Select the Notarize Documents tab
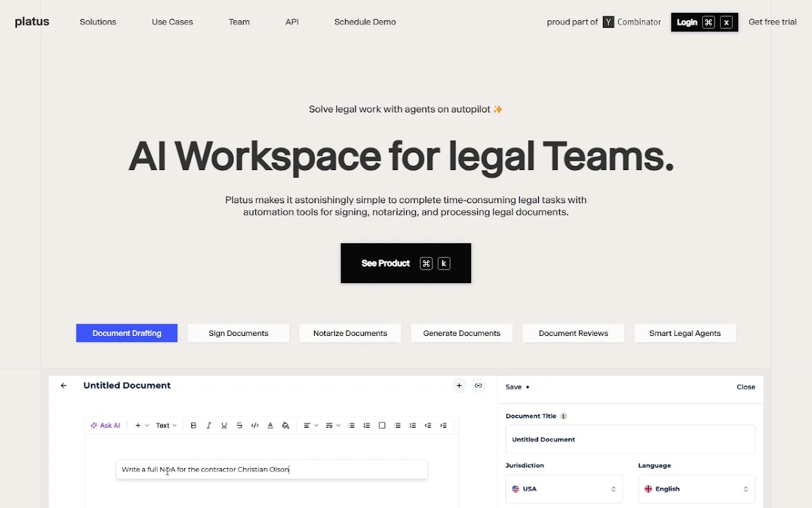The height and width of the screenshot is (508, 812). (x=350, y=333)
